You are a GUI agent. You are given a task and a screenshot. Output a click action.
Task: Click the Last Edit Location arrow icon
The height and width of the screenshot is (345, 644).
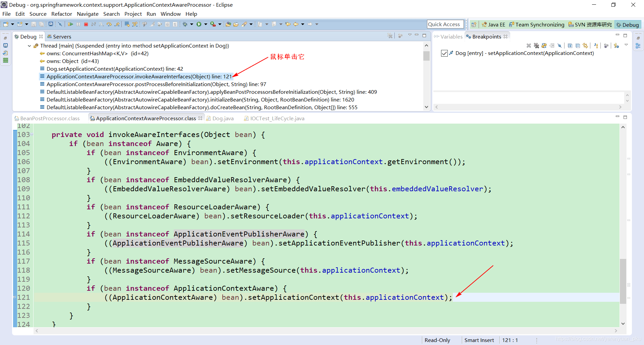click(x=288, y=24)
